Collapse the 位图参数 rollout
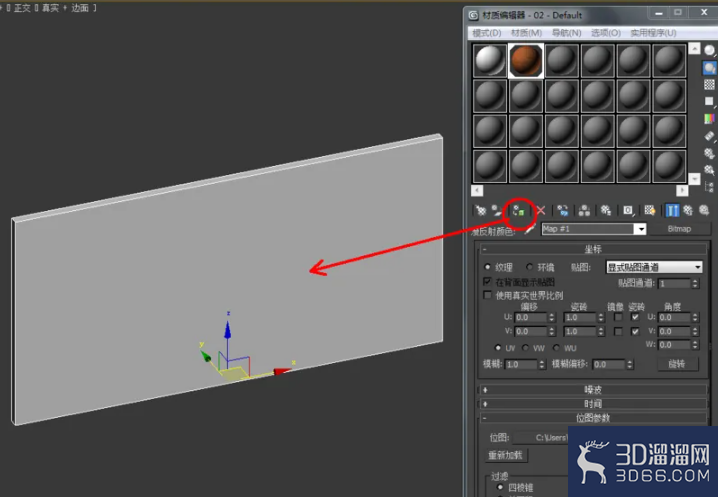 pyautogui.click(x=593, y=418)
